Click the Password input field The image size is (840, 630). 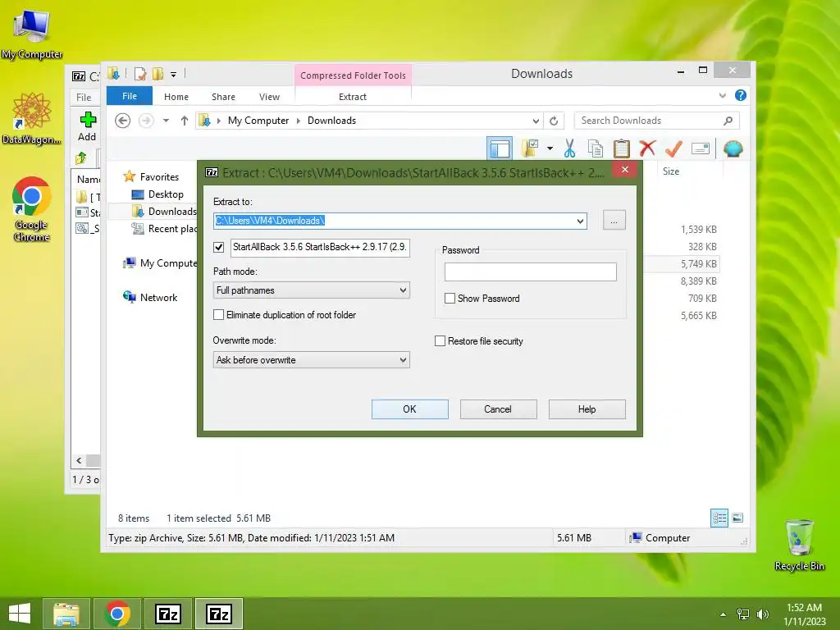point(531,272)
